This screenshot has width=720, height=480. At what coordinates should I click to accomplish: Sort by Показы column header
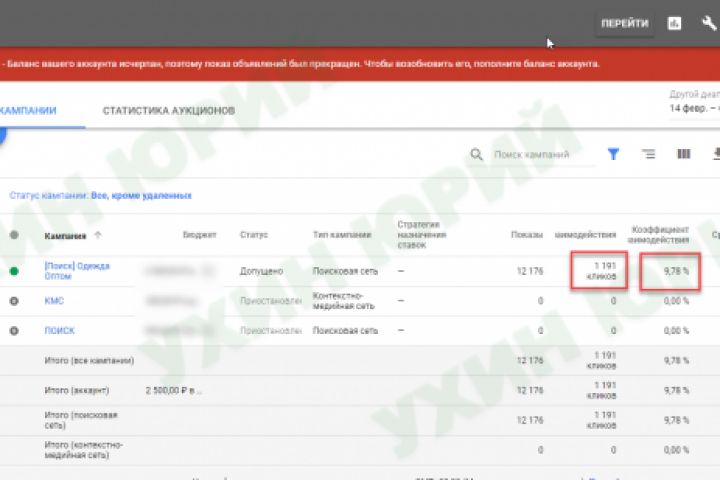(527, 235)
